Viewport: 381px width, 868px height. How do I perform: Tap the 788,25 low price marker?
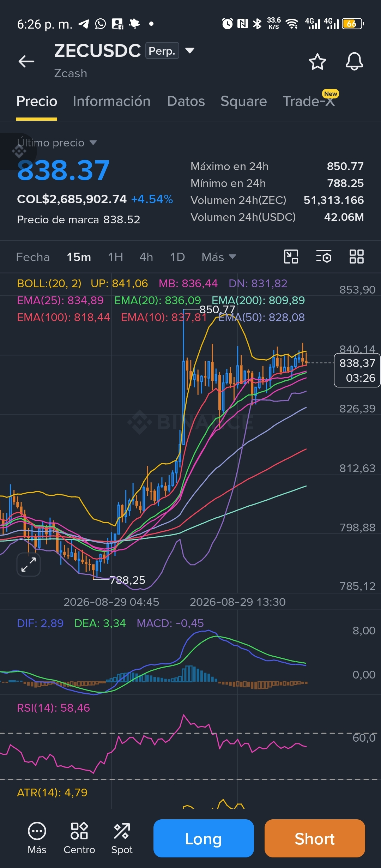click(127, 580)
